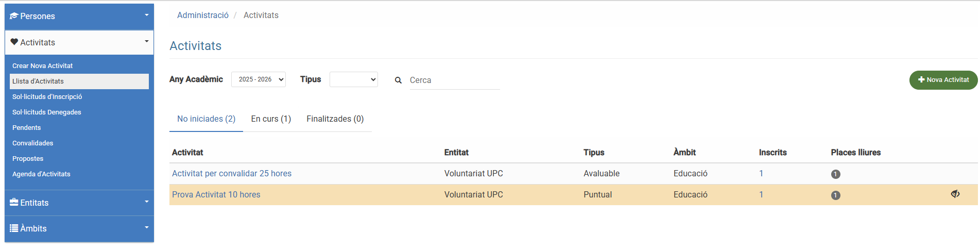Image resolution: width=980 pixels, height=249 pixels.
Task: Click the magnifying glass search icon
Action: pyautogui.click(x=398, y=80)
